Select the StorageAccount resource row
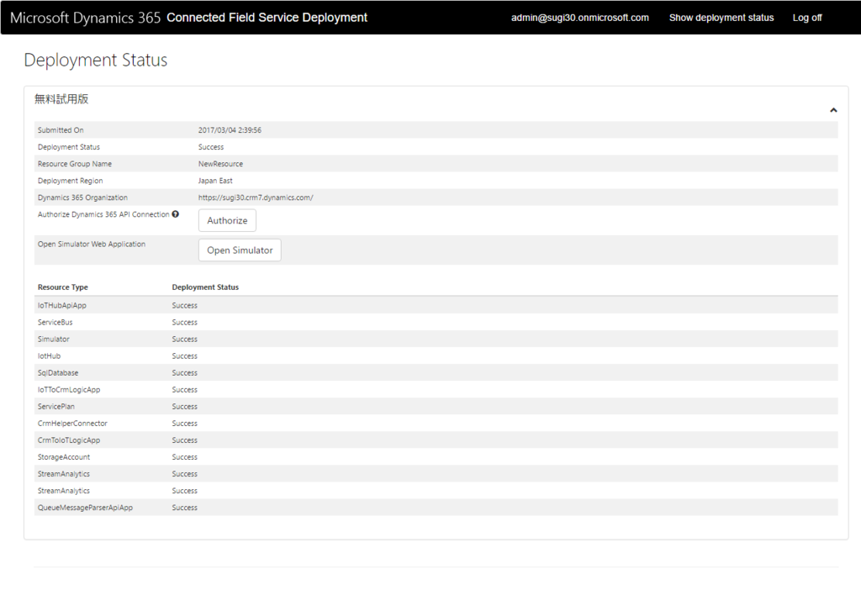 tap(436, 457)
